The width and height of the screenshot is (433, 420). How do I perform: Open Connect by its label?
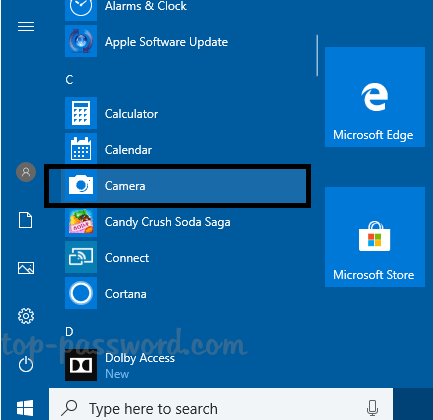[127, 258]
